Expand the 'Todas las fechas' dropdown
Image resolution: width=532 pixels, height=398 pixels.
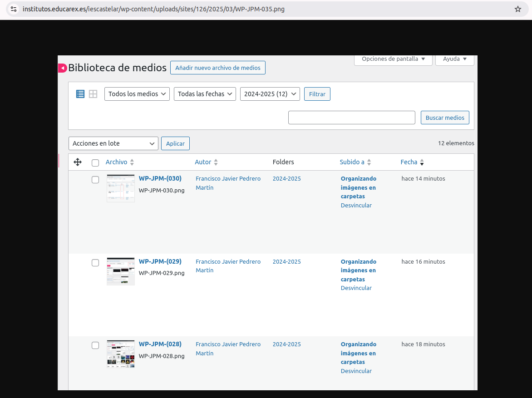pos(205,94)
